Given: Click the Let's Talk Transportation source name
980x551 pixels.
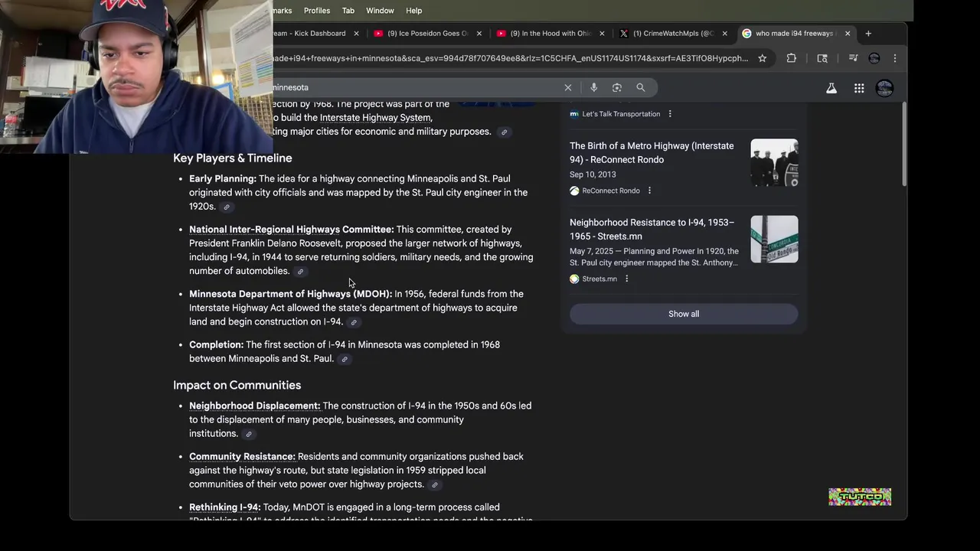Looking at the screenshot, I should point(621,114).
